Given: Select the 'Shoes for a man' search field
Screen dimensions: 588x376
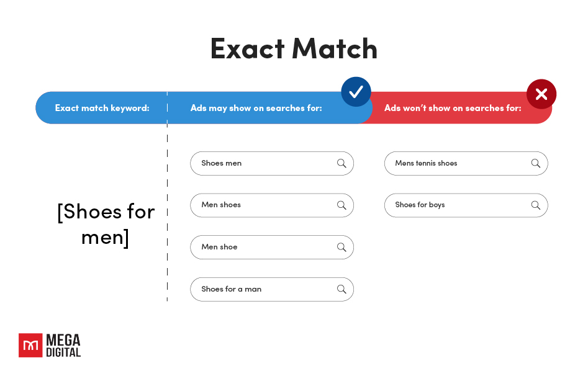Looking at the screenshot, I should pyautogui.click(x=272, y=289).
